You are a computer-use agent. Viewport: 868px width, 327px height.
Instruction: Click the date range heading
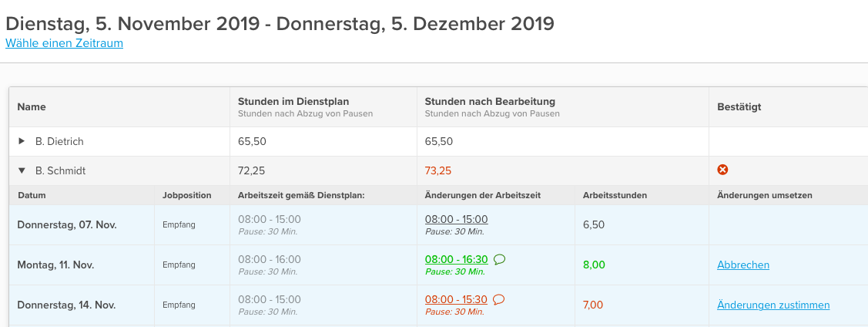280,23
